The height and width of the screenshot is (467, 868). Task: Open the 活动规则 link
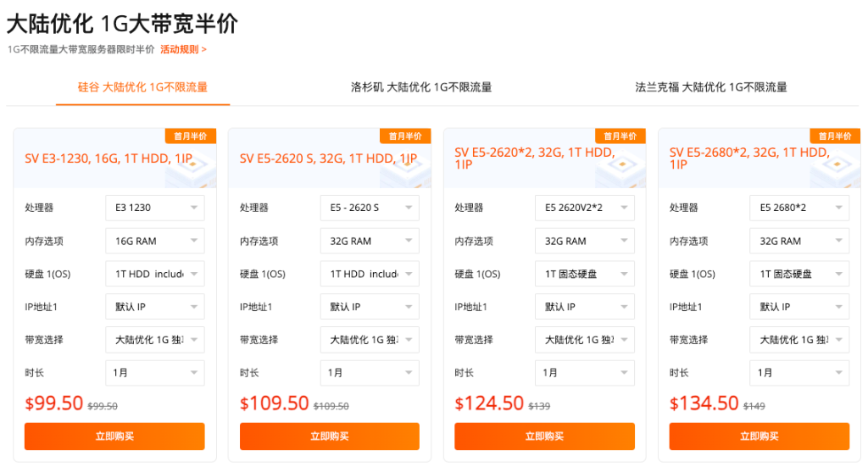click(183, 49)
